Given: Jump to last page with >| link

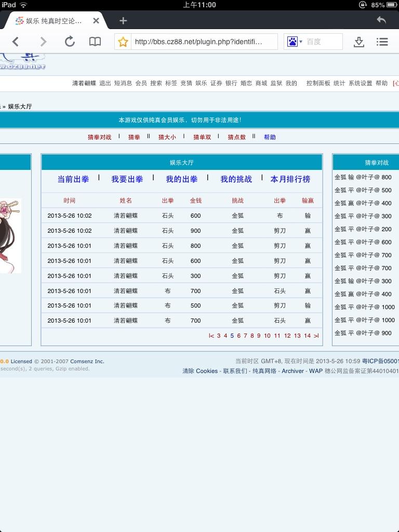Looking at the screenshot, I should [316, 336].
